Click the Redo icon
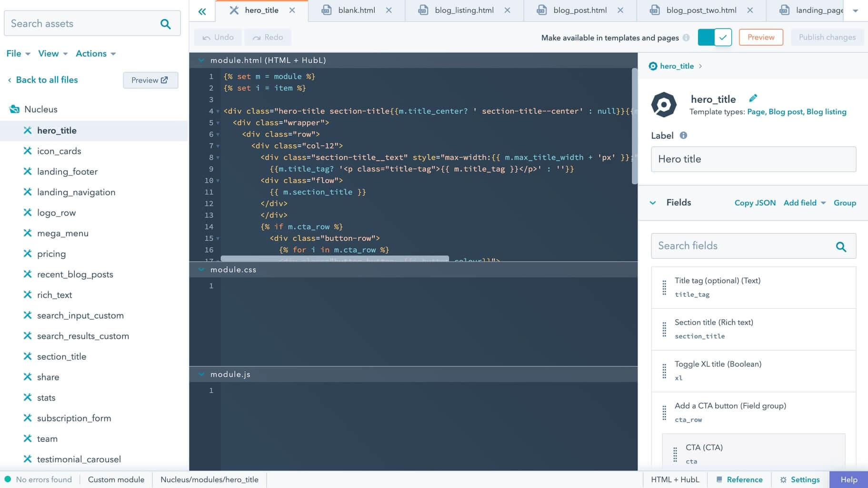This screenshot has width=868, height=488. pos(257,37)
